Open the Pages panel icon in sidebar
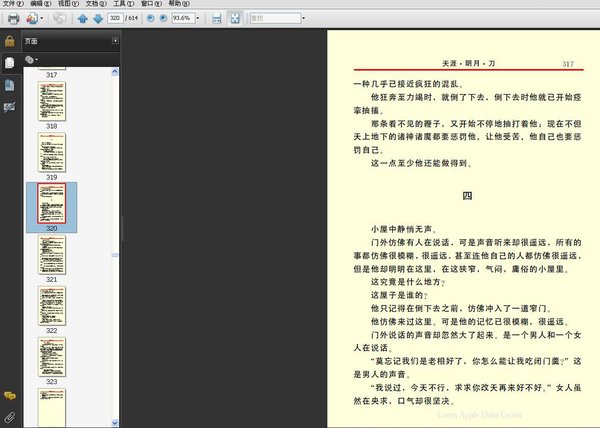The width and height of the screenshot is (600, 428). tap(10, 63)
